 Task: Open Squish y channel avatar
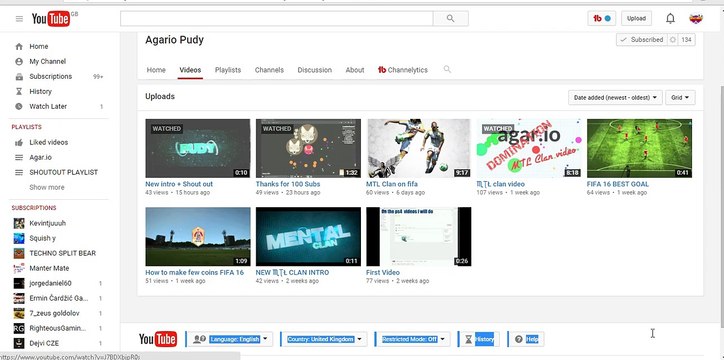[19, 238]
